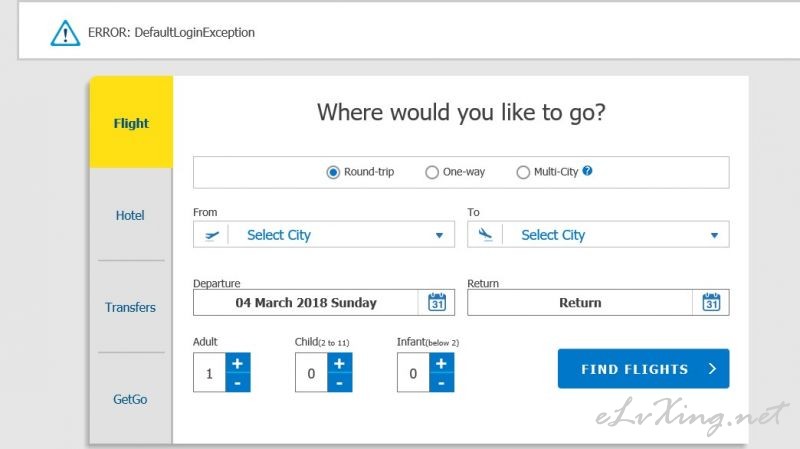Increase Adult count with plus
Screen dimensions: 800x449
click(237, 363)
